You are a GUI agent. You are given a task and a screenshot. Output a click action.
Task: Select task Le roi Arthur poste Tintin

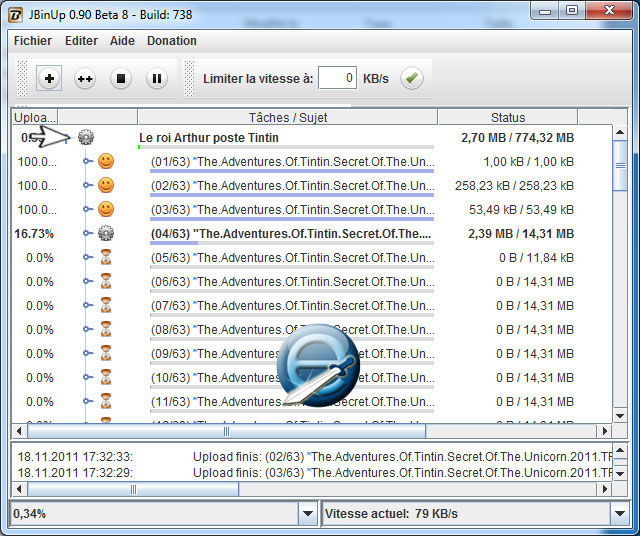click(209, 138)
